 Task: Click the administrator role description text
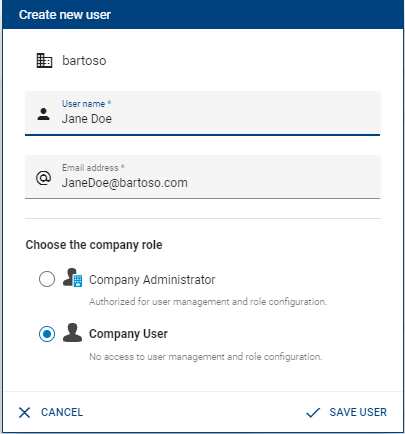click(x=208, y=302)
